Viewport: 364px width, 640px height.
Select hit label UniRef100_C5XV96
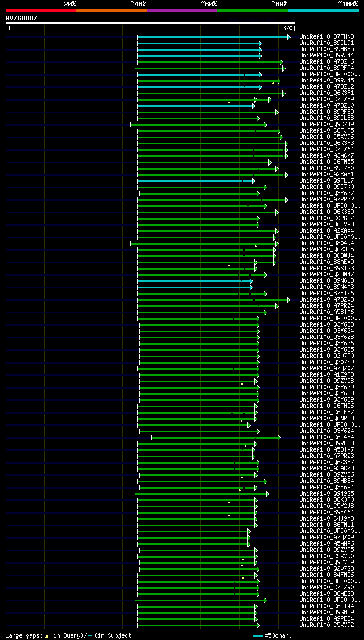click(326, 137)
